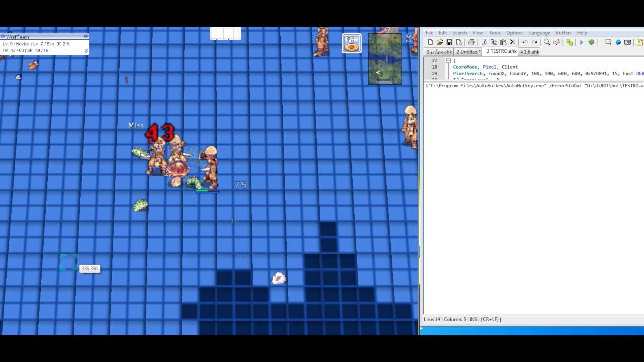The height and width of the screenshot is (362, 644).
Task: Run the script with blue play icon
Action: click(582, 42)
